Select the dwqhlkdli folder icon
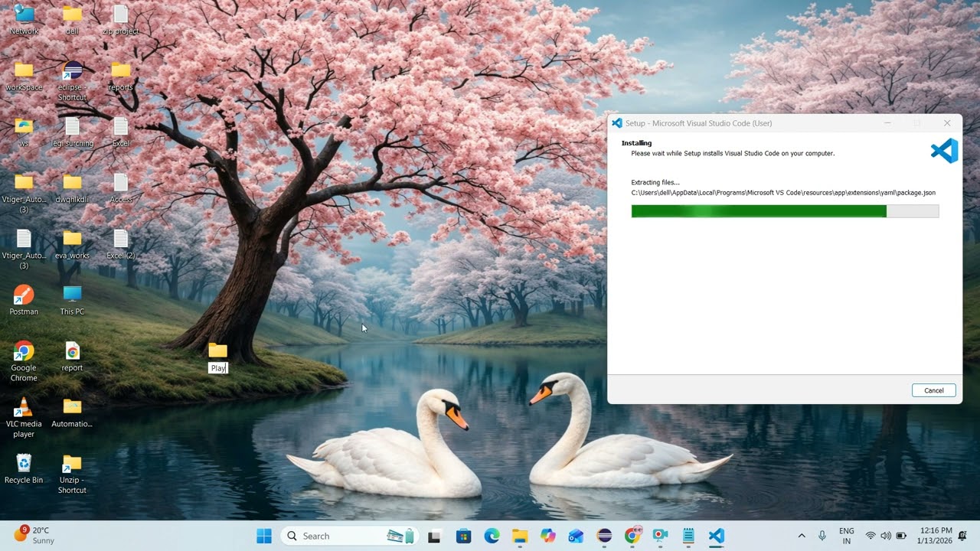Viewport: 980px width, 551px height. coord(72,188)
